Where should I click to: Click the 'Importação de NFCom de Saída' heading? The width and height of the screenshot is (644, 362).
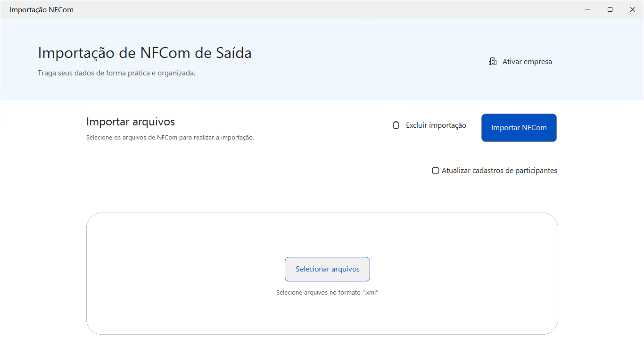145,53
